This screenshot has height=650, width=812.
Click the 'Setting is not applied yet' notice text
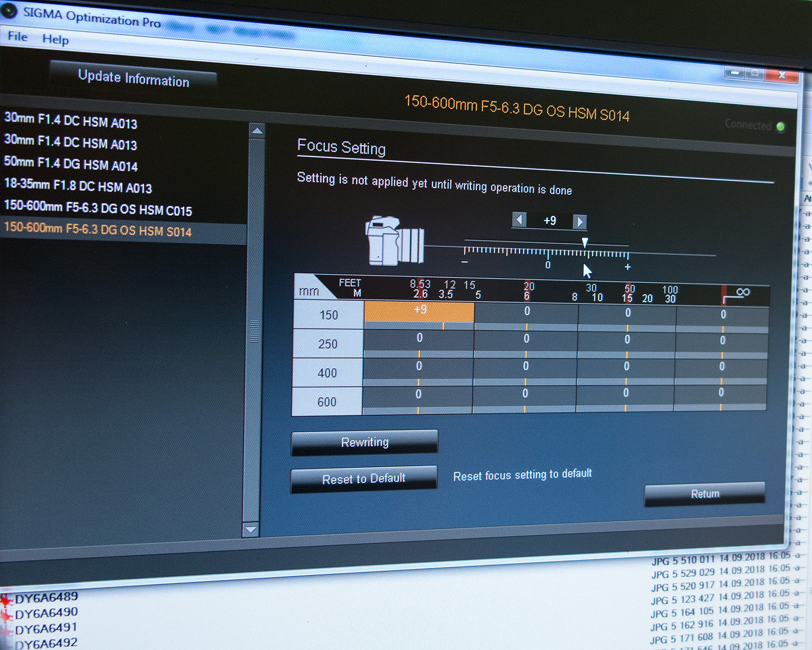[434, 184]
